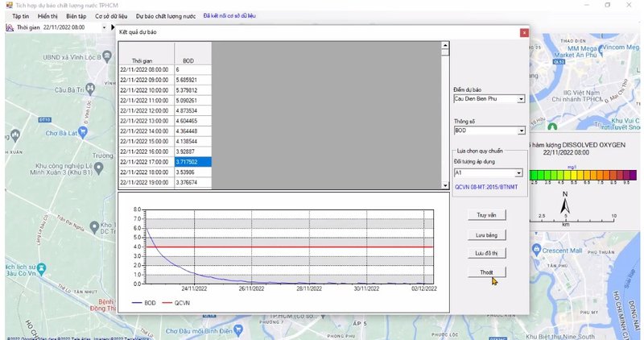Expand the Đối tượng áp dụng A1 dropdown
Image resolution: width=644 pixels, height=340 pixels.
pos(518,173)
